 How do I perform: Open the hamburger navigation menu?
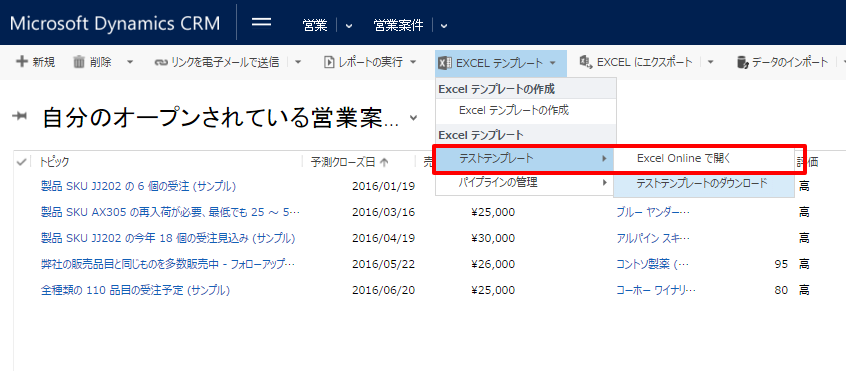click(x=262, y=22)
